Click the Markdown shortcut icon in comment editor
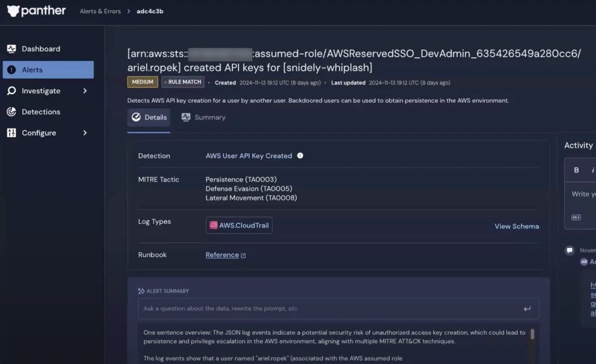This screenshot has height=364, width=596. click(576, 216)
